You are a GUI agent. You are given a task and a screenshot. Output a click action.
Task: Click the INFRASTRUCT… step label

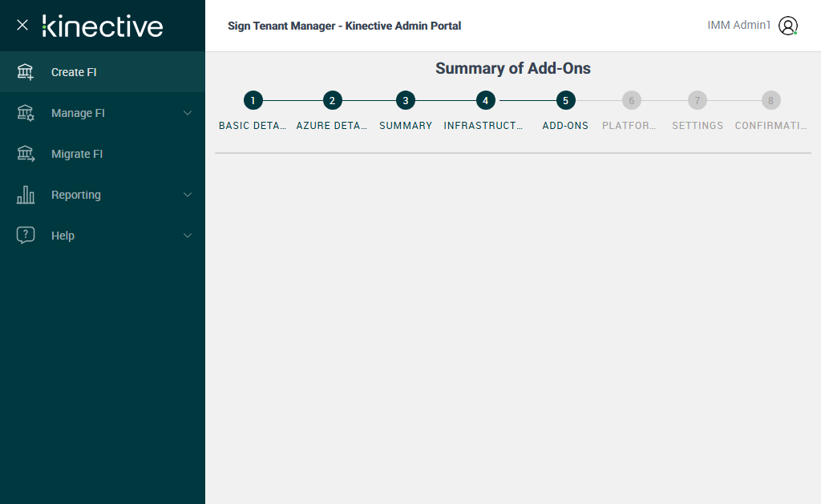[x=483, y=126]
